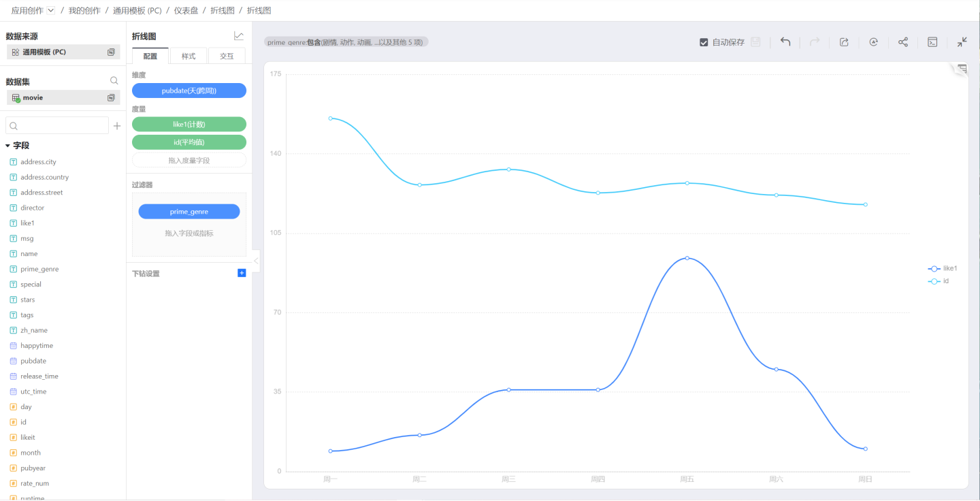
Task: Open the export icon in toolbar
Action: (844, 42)
